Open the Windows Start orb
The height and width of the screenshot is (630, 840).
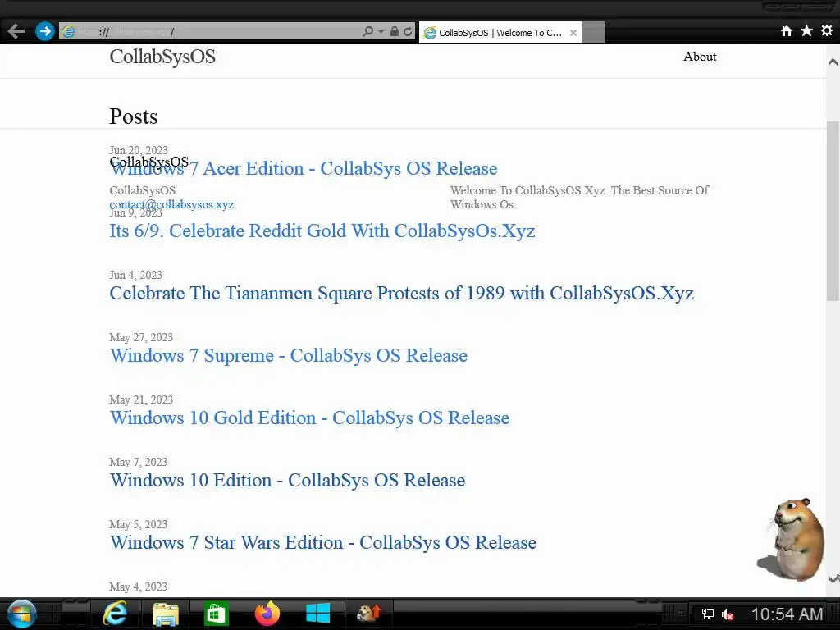coord(22,614)
